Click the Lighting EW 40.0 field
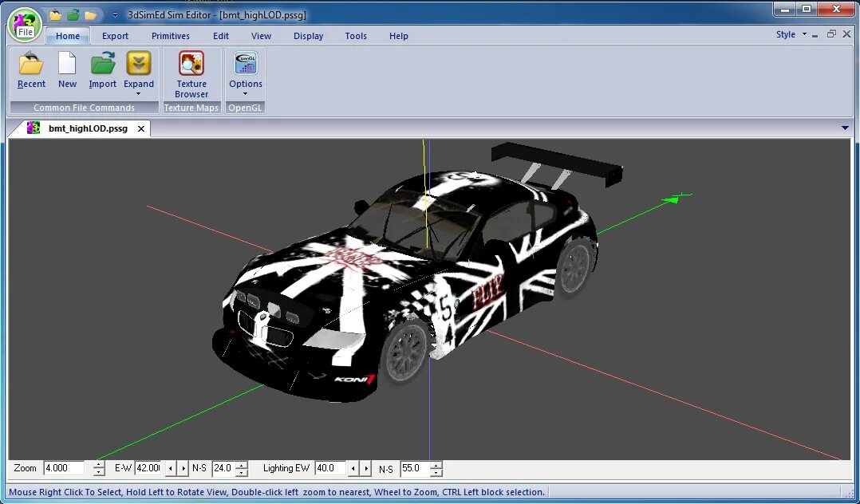Image resolution: width=860 pixels, height=504 pixels. pos(329,468)
